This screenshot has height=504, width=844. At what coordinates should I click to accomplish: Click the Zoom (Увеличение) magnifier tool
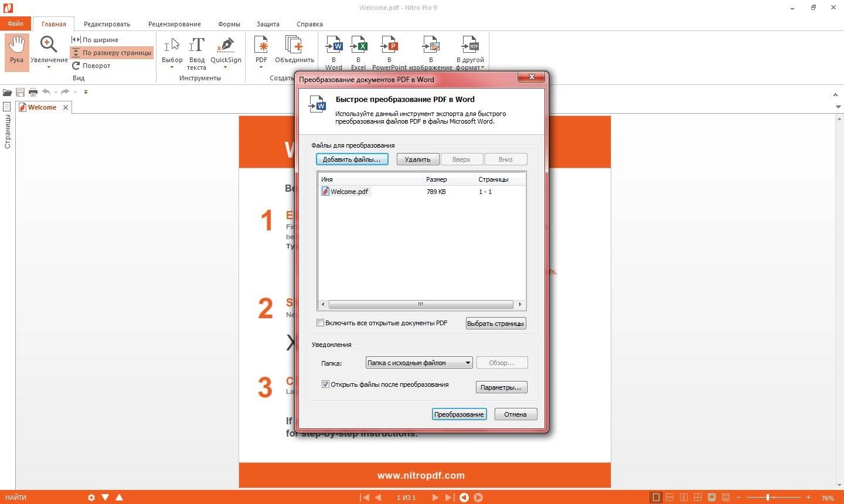[x=49, y=45]
